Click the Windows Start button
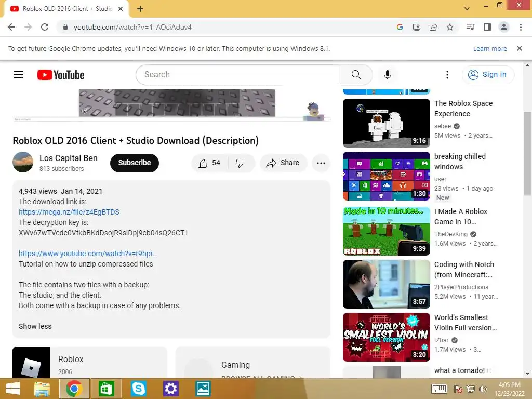This screenshot has height=399, width=532. click(x=13, y=389)
